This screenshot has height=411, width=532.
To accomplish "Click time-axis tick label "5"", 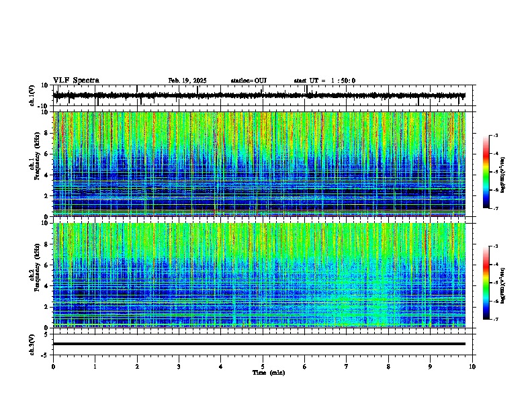I will click(x=263, y=367).
